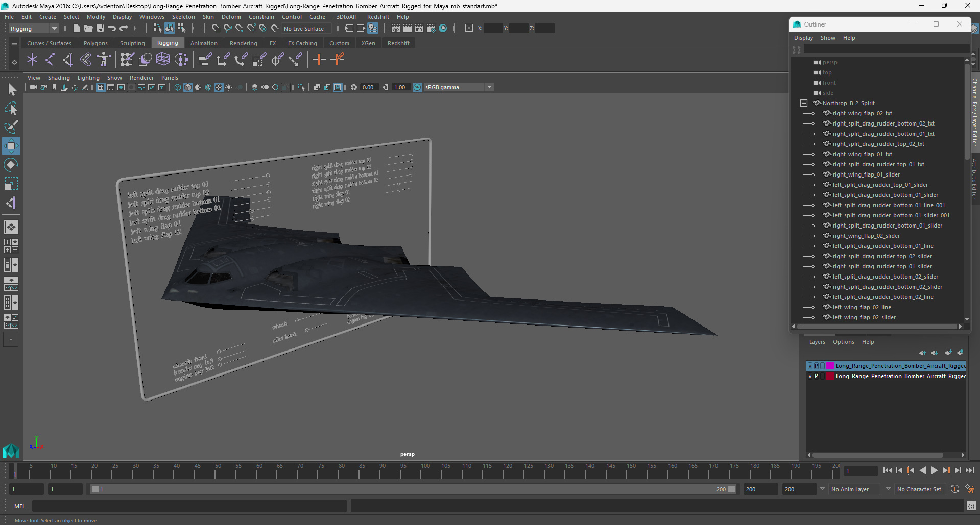980x525 pixels.
Task: Click the time range slider bar
Action: (x=413, y=489)
